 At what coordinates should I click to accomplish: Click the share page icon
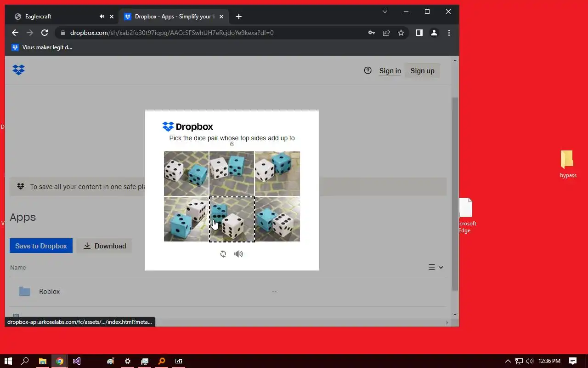[386, 33]
